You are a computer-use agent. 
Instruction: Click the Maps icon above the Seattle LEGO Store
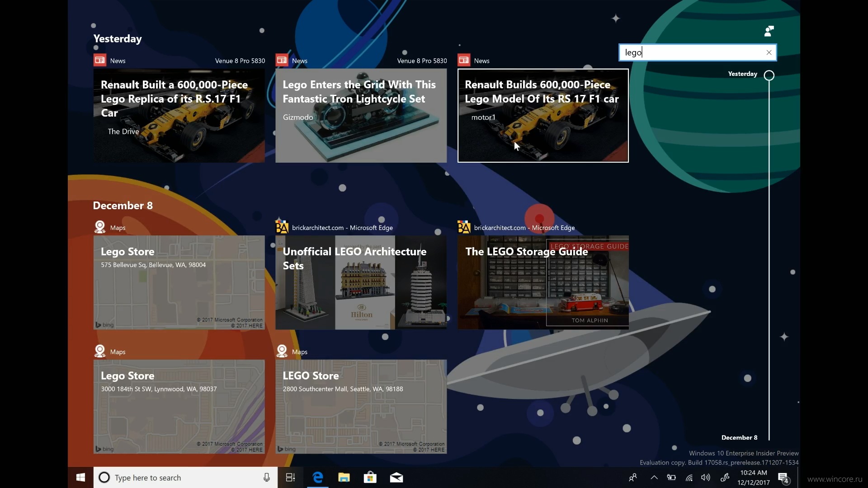pyautogui.click(x=282, y=351)
